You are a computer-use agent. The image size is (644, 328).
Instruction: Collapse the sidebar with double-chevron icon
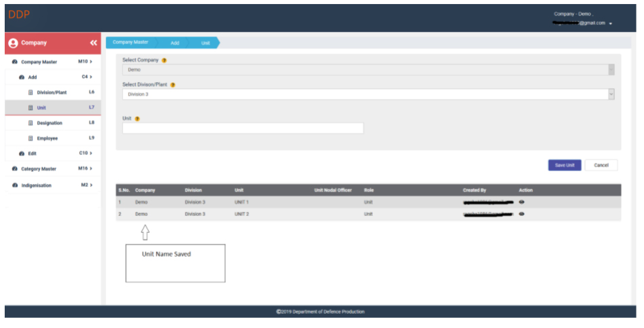(93, 43)
